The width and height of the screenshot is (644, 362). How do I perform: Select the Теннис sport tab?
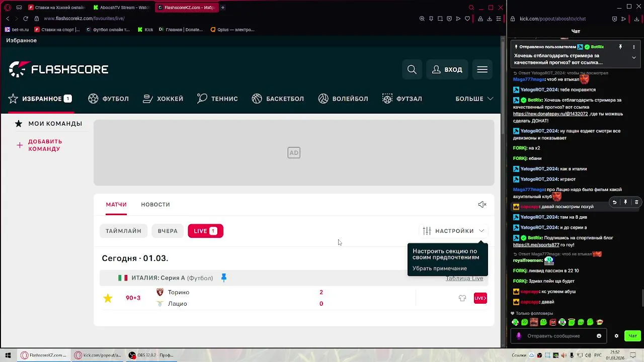pos(217,99)
